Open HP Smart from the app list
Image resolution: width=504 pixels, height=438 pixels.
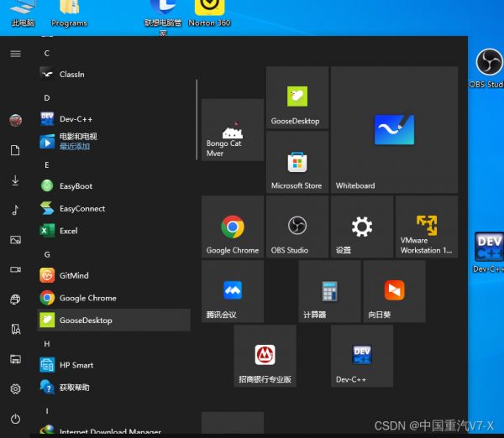114,365
